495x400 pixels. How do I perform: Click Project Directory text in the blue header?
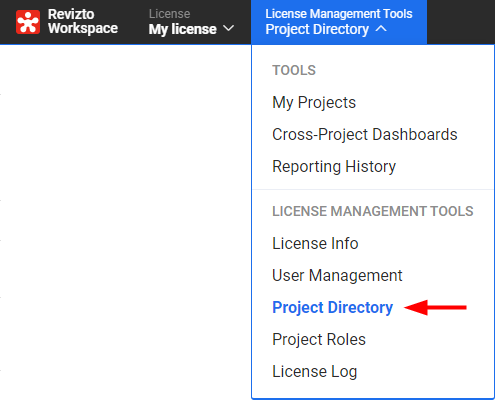[317, 29]
